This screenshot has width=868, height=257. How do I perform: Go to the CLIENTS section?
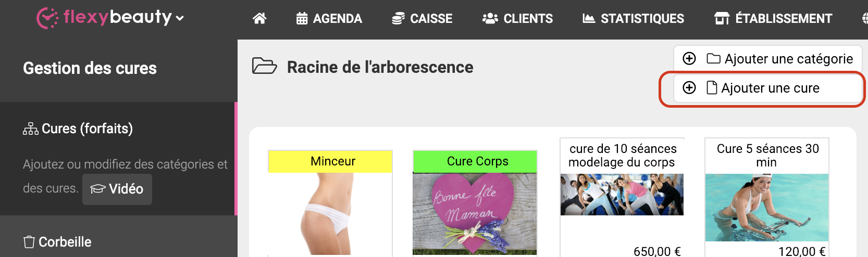(x=517, y=19)
